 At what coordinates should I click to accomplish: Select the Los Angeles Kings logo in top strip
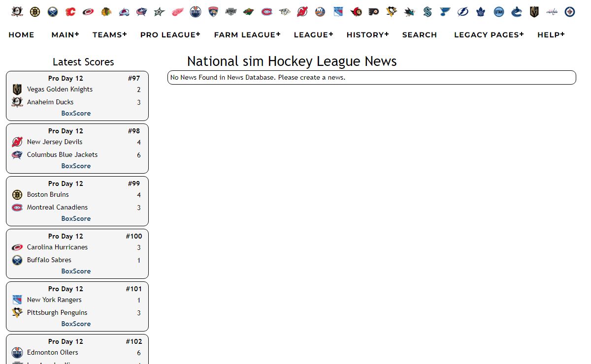(231, 12)
